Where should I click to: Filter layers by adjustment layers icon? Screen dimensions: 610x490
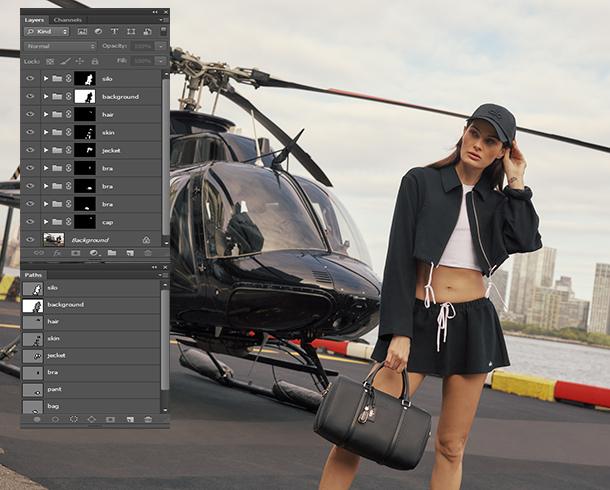(x=98, y=32)
